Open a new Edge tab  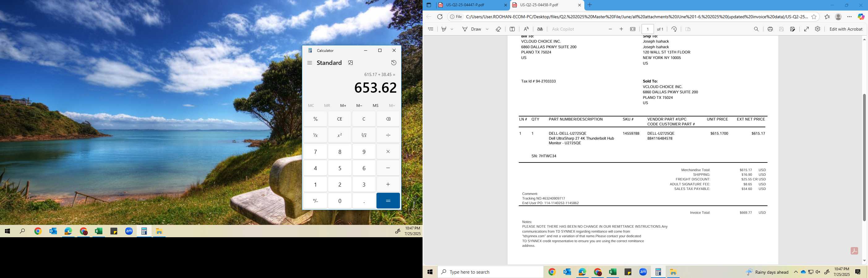(x=590, y=5)
